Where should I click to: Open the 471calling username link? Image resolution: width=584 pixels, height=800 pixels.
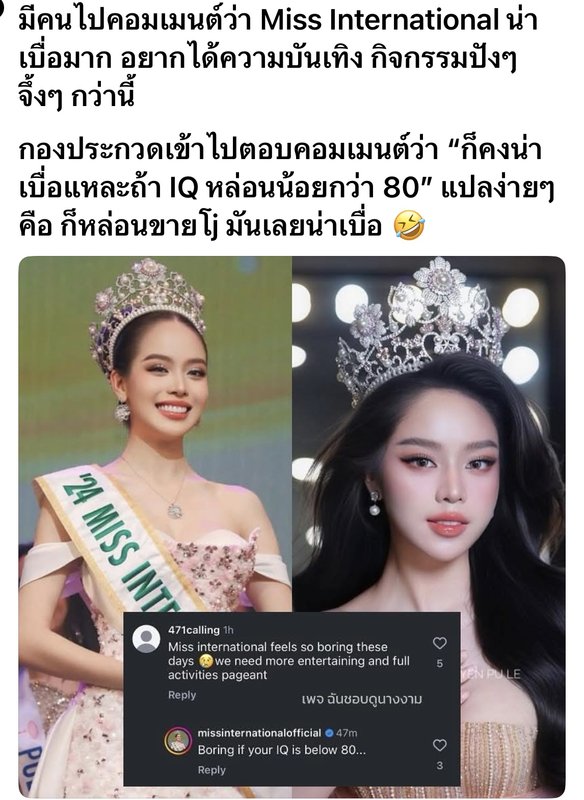click(194, 630)
